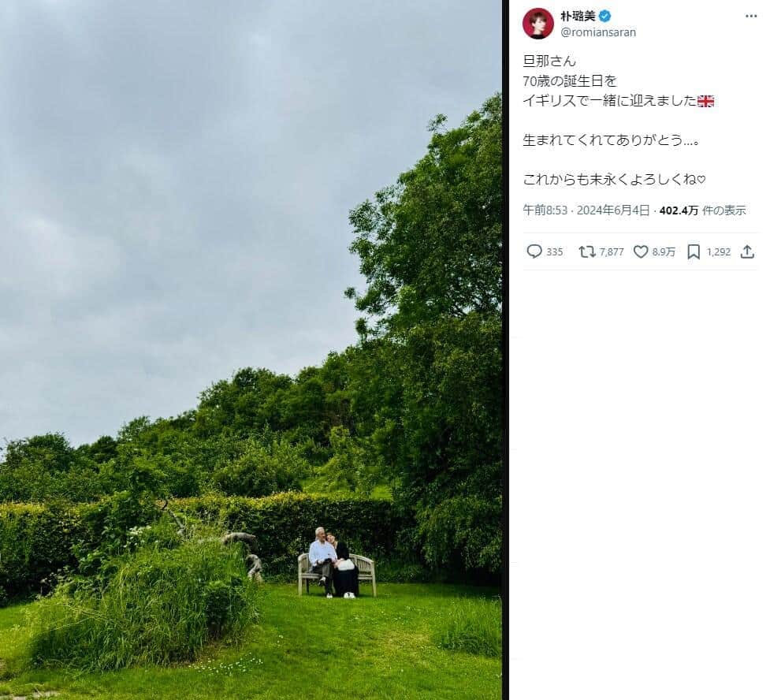Click the 7,877 reposts count
Viewport: 770px width, 700px height.
tap(612, 252)
